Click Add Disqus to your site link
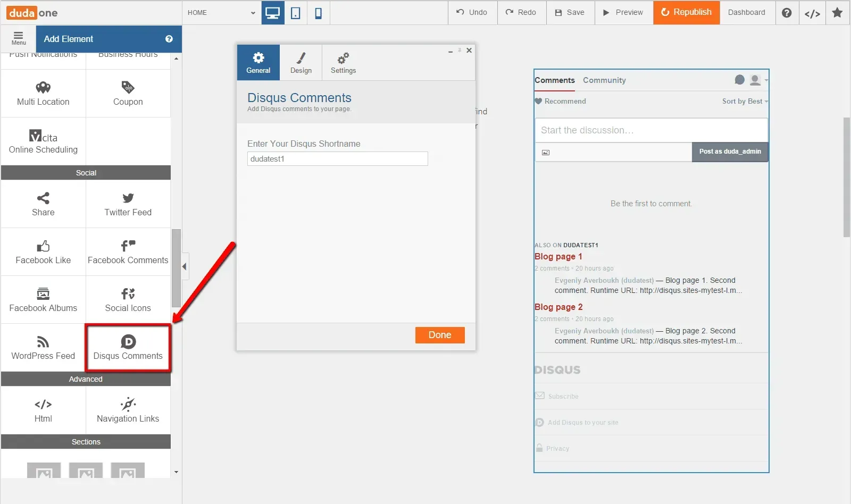 point(577,422)
